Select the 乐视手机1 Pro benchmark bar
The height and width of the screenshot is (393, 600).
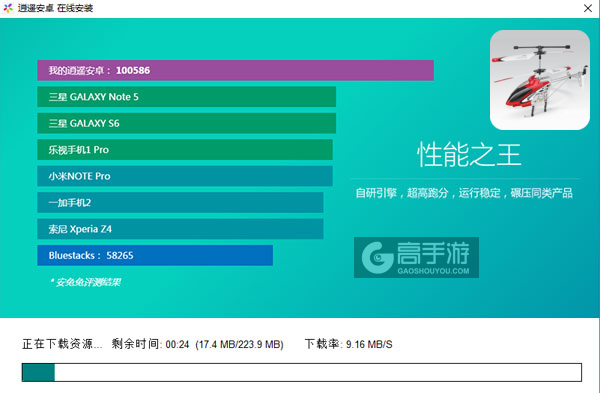coord(185,150)
